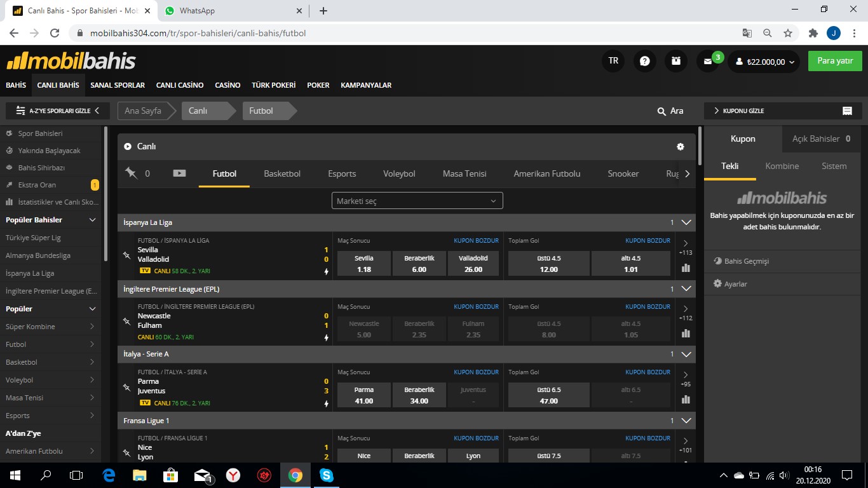Open the help question mark icon
This screenshot has width=868, height=488.
tap(645, 61)
